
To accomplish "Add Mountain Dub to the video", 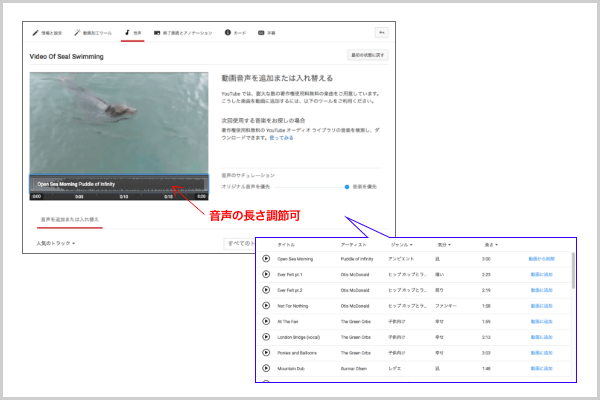I will pos(541,369).
